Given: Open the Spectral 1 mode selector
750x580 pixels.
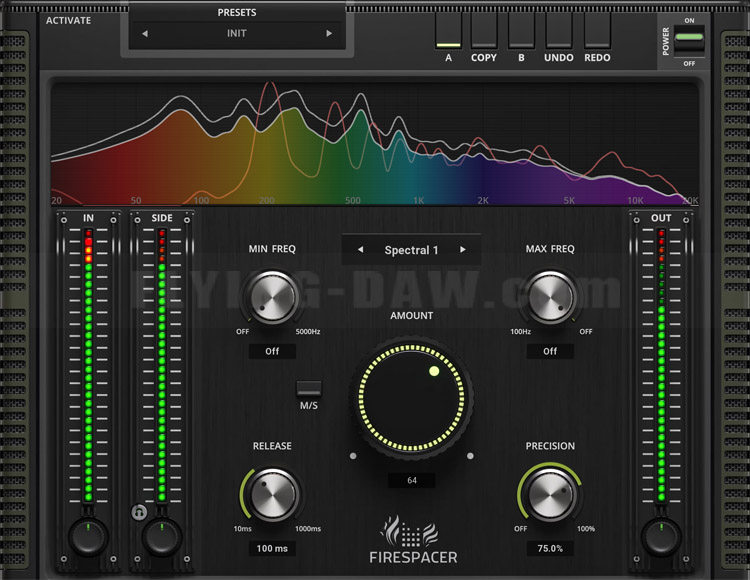Looking at the screenshot, I should point(411,250).
